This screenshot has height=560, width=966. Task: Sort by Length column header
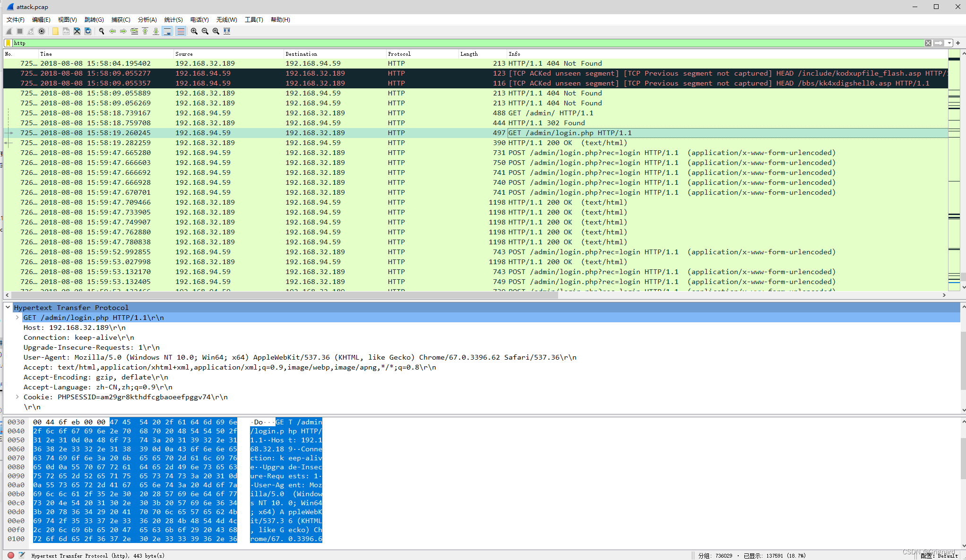(483, 54)
